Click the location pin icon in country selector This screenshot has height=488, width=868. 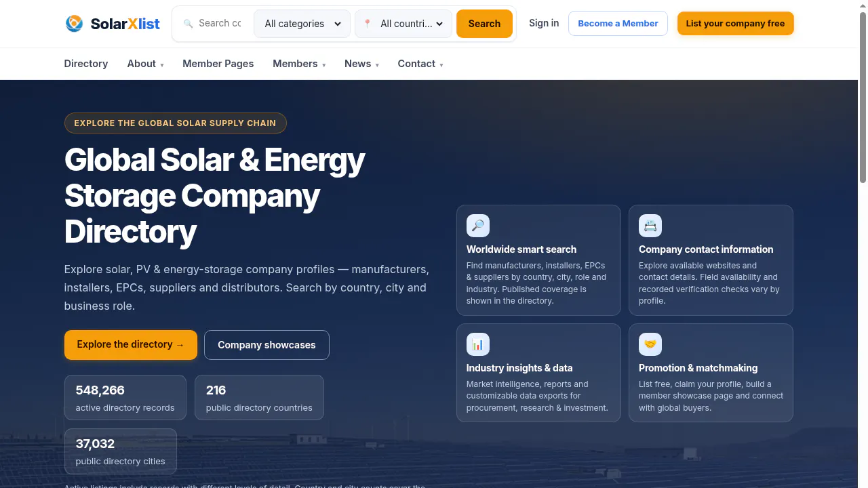click(x=368, y=24)
